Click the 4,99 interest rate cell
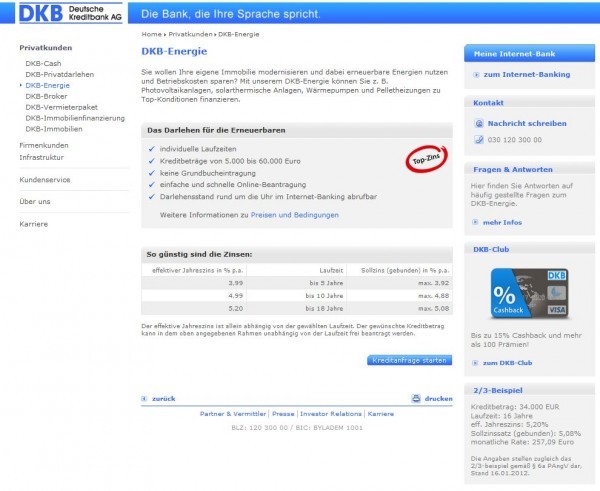 point(194,296)
